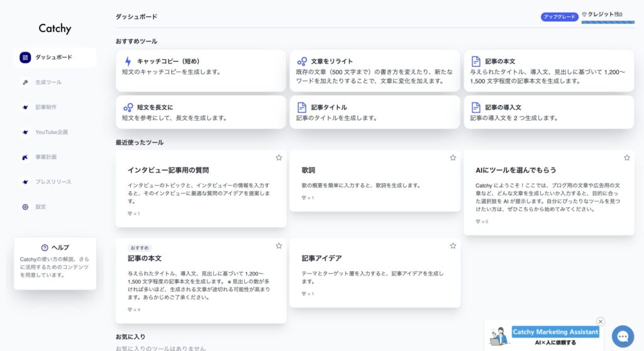644x351 pixels.
Task: Close the Catchy Marketing Assistant banner
Action: click(600, 321)
